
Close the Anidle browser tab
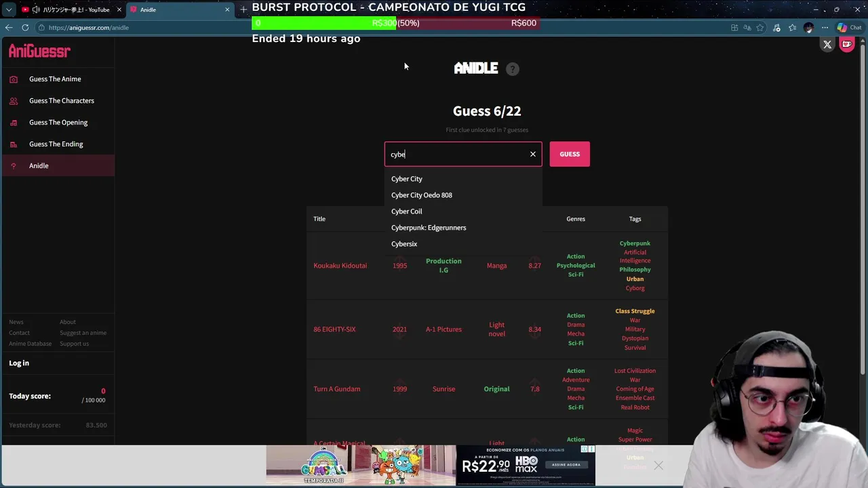(227, 9)
